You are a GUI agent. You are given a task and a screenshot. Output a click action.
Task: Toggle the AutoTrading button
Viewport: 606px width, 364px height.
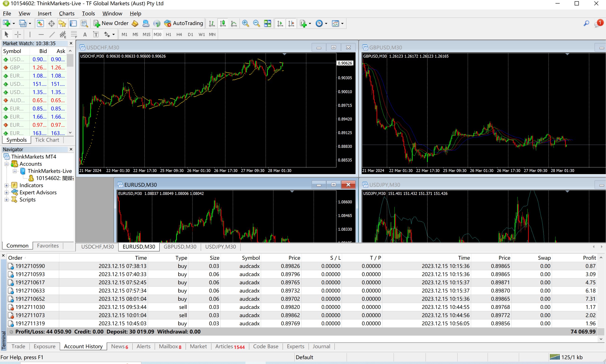pyautogui.click(x=184, y=23)
